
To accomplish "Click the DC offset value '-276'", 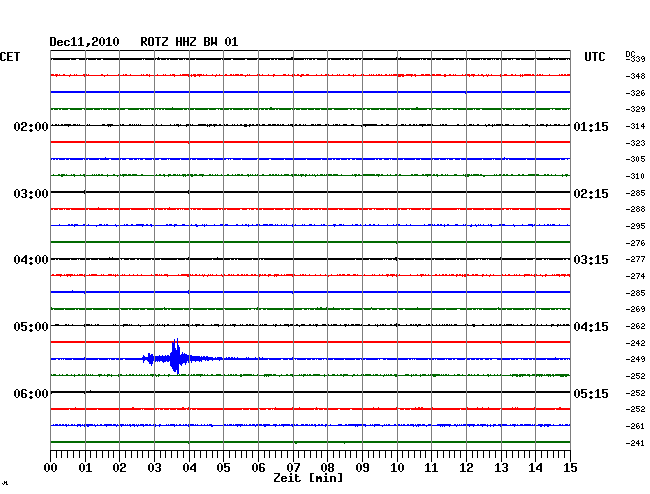I will [635, 243].
